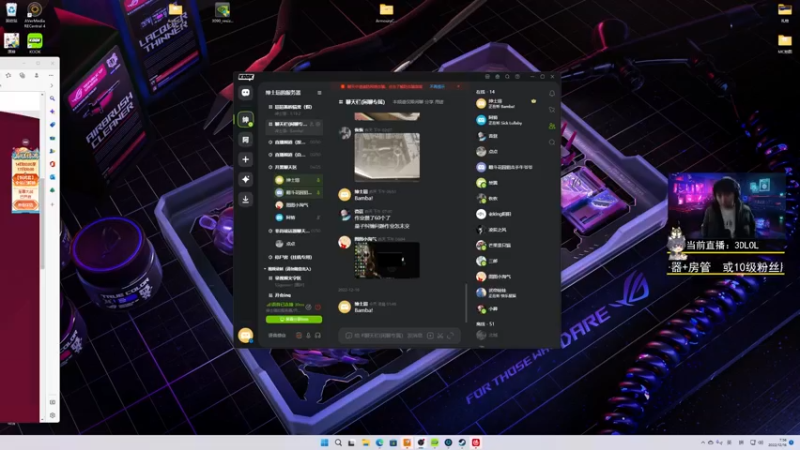800x450 pixels.
Task: Click red disconnect voice icon above green button
Action: [317, 307]
